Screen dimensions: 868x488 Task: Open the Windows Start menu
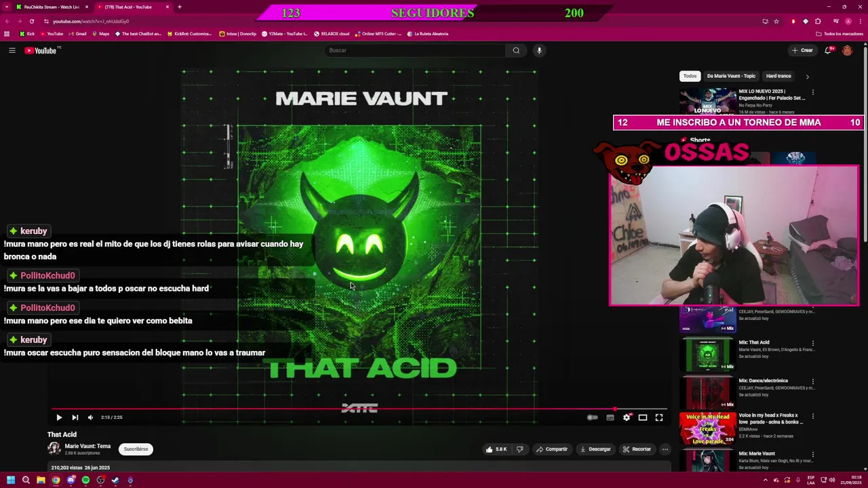(x=11, y=481)
